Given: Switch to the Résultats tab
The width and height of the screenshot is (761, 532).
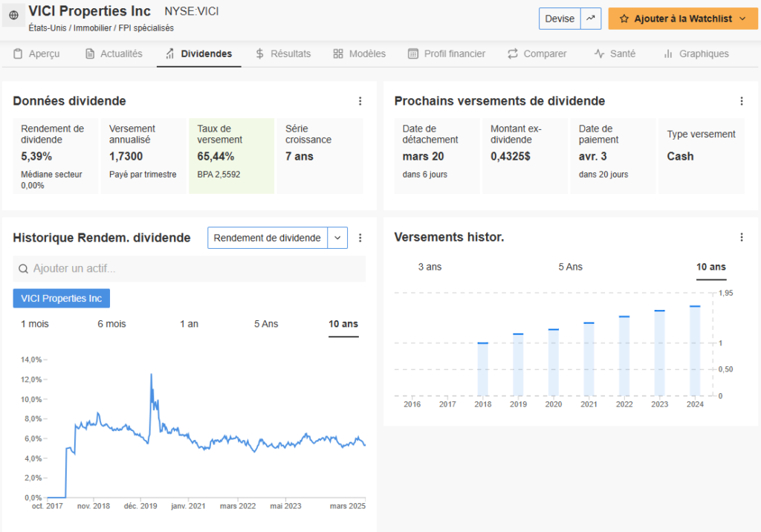Looking at the screenshot, I should pyautogui.click(x=282, y=53).
